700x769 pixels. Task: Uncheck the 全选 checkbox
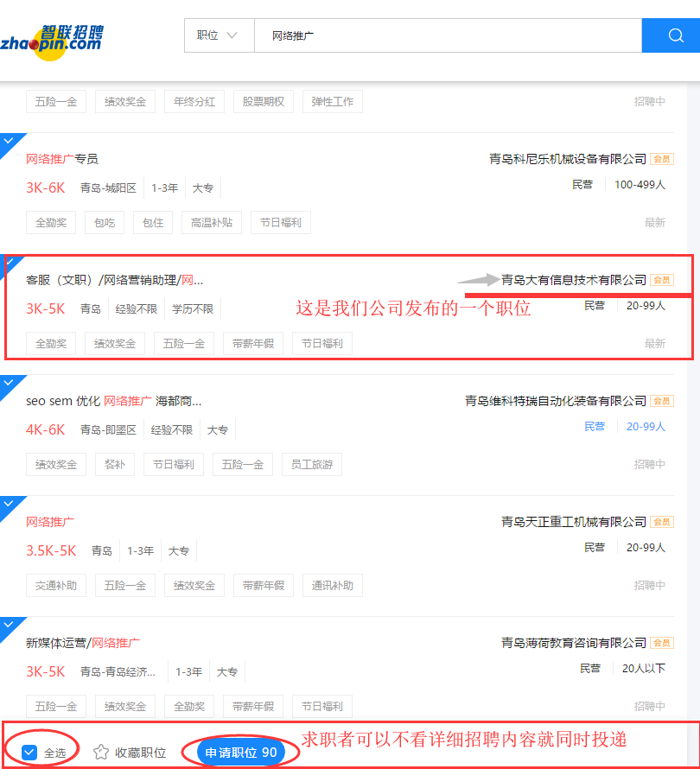(29, 752)
